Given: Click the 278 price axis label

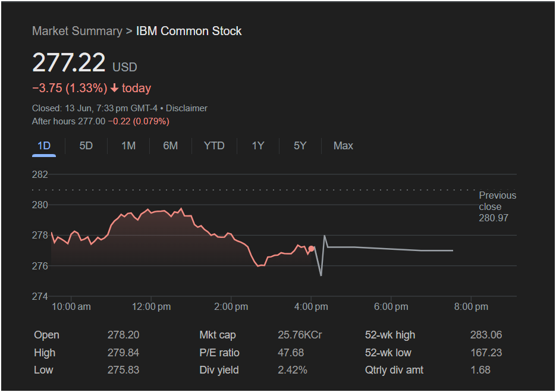Looking at the screenshot, I should (x=40, y=235).
